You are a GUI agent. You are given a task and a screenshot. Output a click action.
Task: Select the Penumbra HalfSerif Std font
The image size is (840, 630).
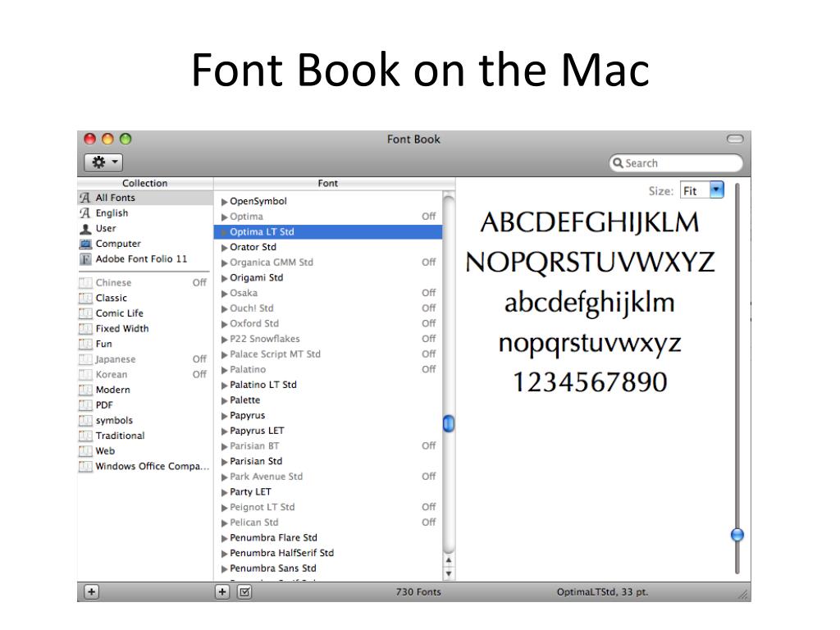(328, 554)
